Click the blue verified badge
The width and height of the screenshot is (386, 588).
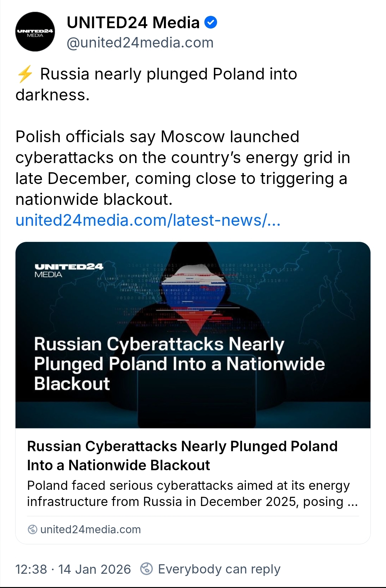pos(211,23)
